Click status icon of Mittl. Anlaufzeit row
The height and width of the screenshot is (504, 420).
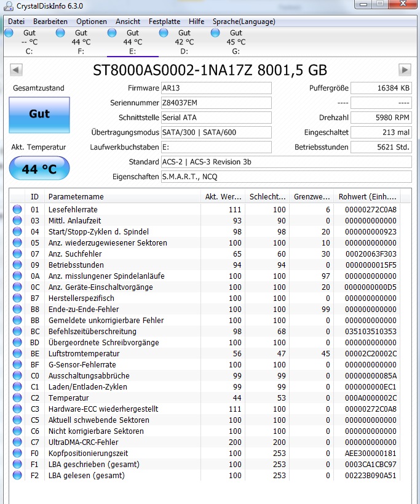(17, 220)
